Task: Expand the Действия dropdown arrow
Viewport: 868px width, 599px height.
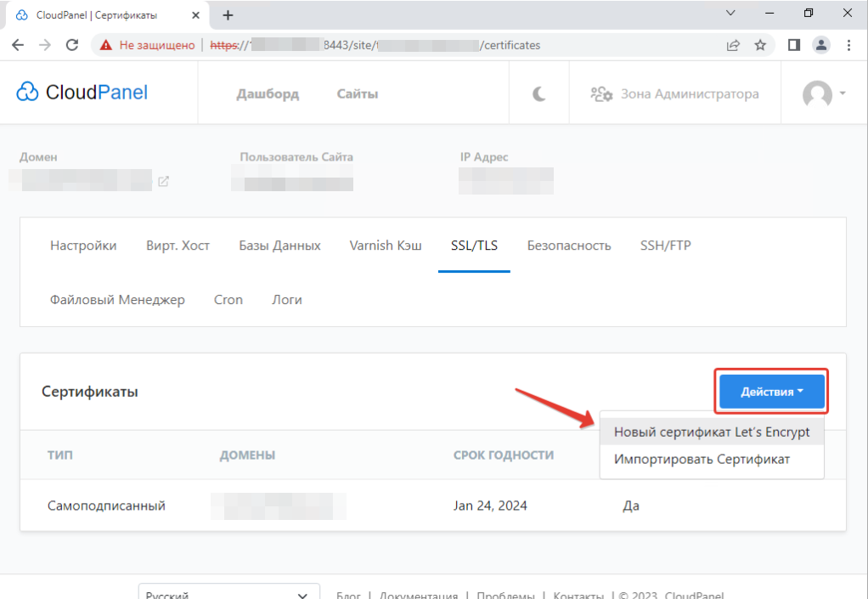Action: [798, 391]
